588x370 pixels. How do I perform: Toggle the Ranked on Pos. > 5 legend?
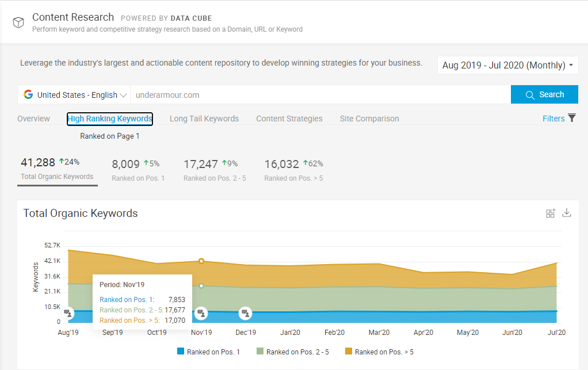point(379,351)
